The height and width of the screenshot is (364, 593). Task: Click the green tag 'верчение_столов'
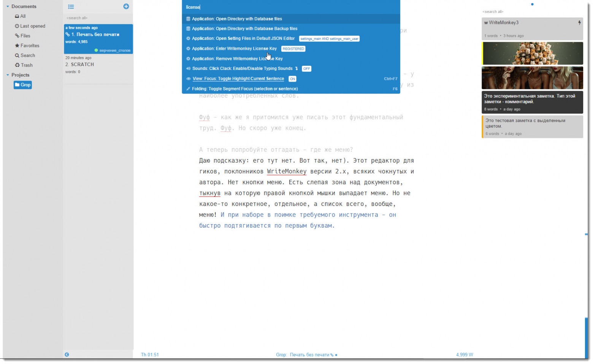point(113,50)
